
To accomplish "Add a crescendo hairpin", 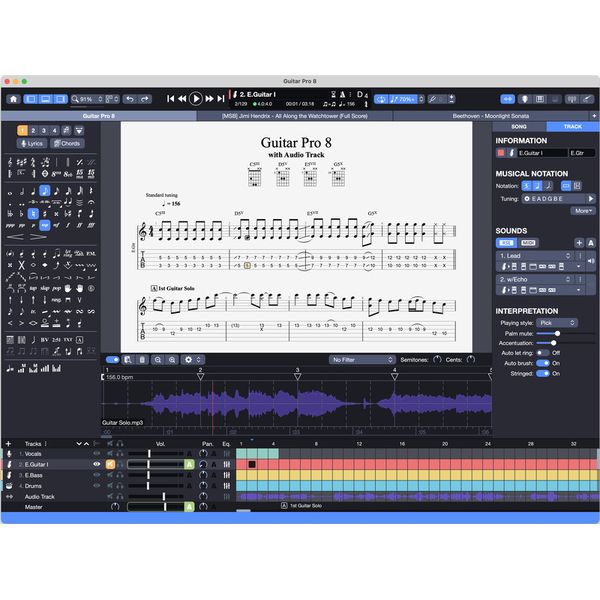I will (15, 237).
